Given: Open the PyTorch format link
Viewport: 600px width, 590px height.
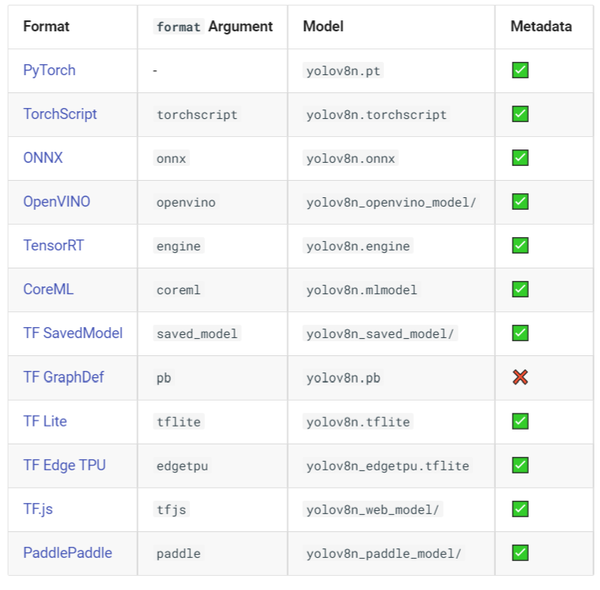Looking at the screenshot, I should pyautogui.click(x=49, y=70).
